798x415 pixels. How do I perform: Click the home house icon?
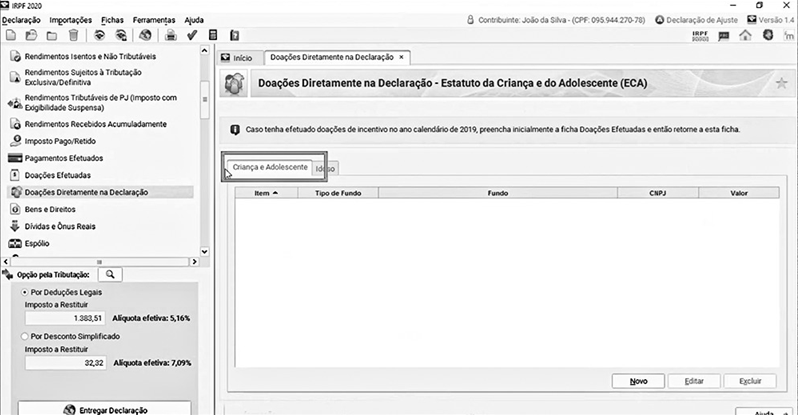click(745, 35)
